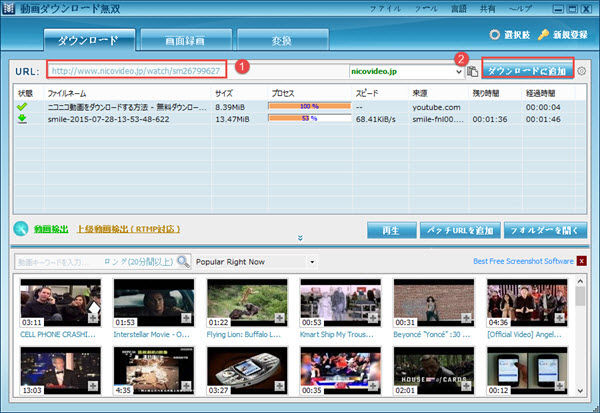Click the 新規登録 key icon
Viewport: 600px width, 413px height.
coord(543,35)
